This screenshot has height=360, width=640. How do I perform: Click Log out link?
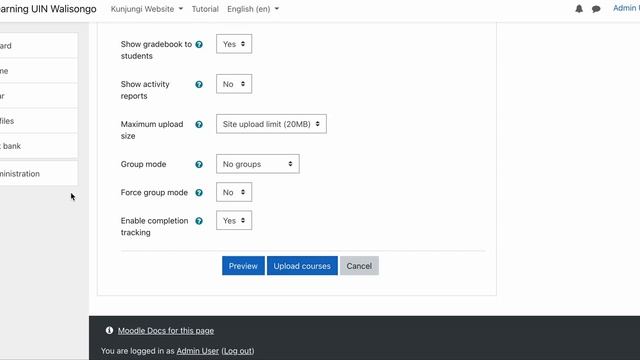coord(238,351)
